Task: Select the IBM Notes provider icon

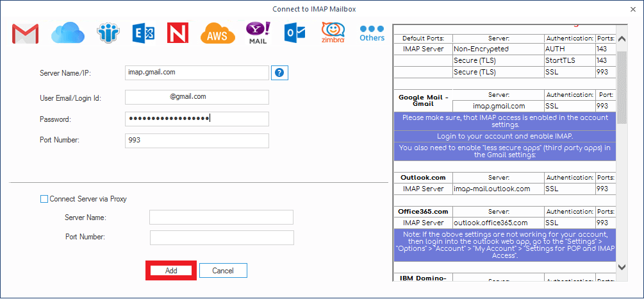Action: (108, 33)
